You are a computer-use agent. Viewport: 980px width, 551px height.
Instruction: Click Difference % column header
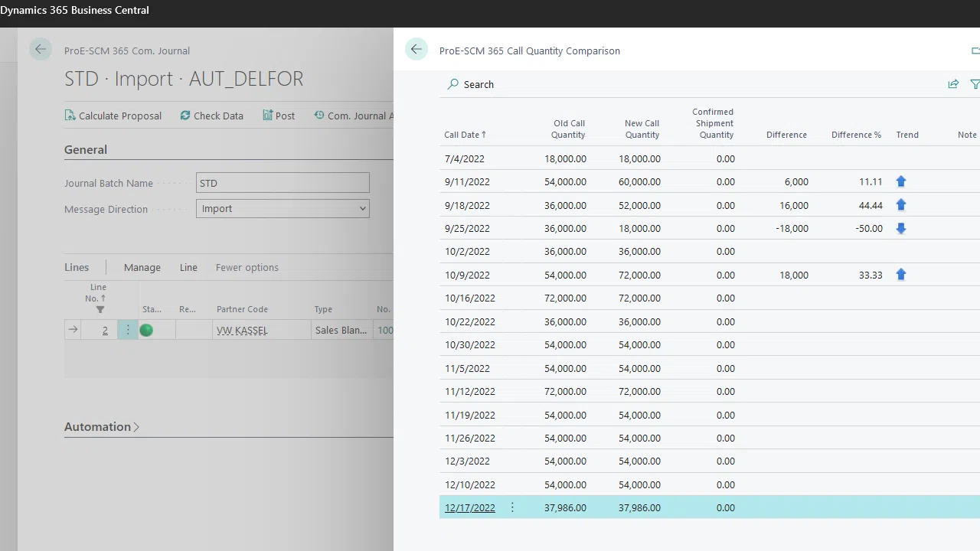click(x=856, y=135)
